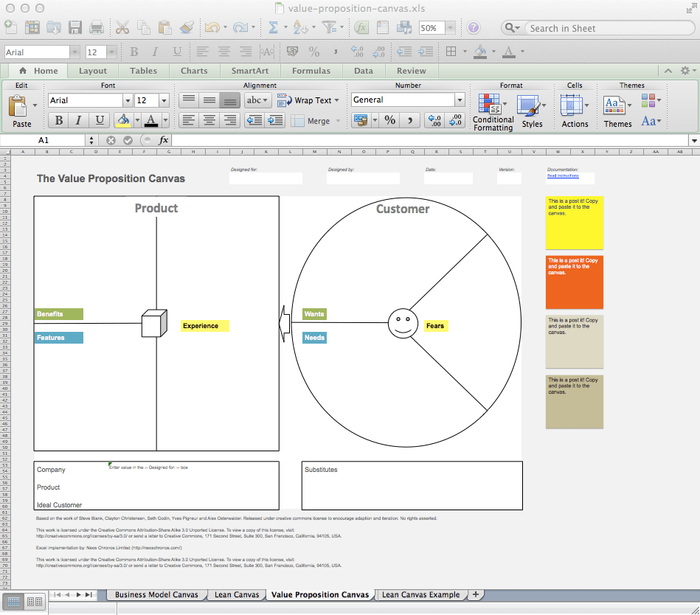Image resolution: width=700 pixels, height=615 pixels.
Task: Expand the Merge dropdown arrow
Action: tap(338, 121)
